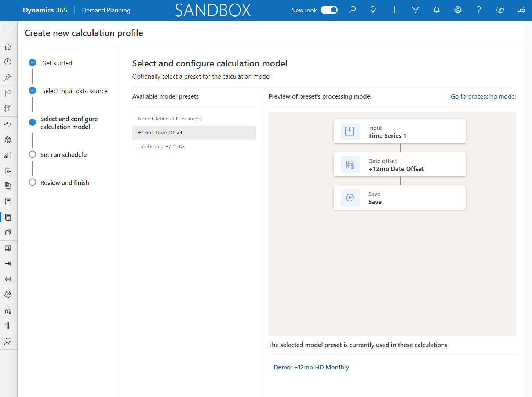Image resolution: width=532 pixels, height=397 pixels.
Task: Go to Home in sidebar
Action: point(8,47)
